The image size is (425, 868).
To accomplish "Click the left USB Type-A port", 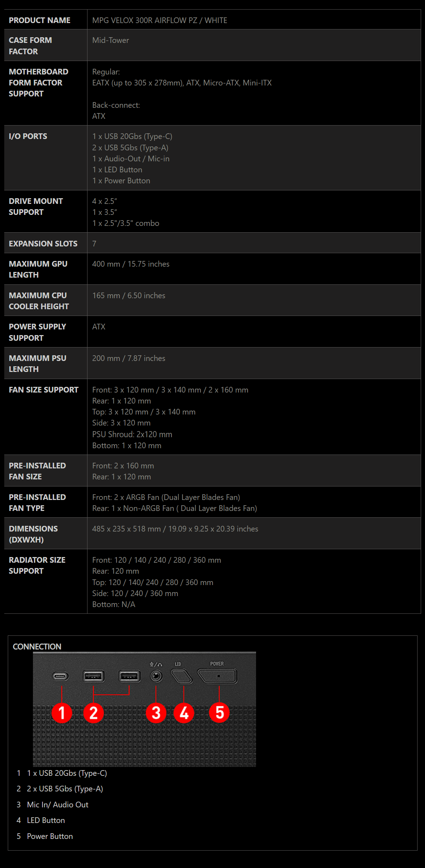I will pyautogui.click(x=93, y=676).
